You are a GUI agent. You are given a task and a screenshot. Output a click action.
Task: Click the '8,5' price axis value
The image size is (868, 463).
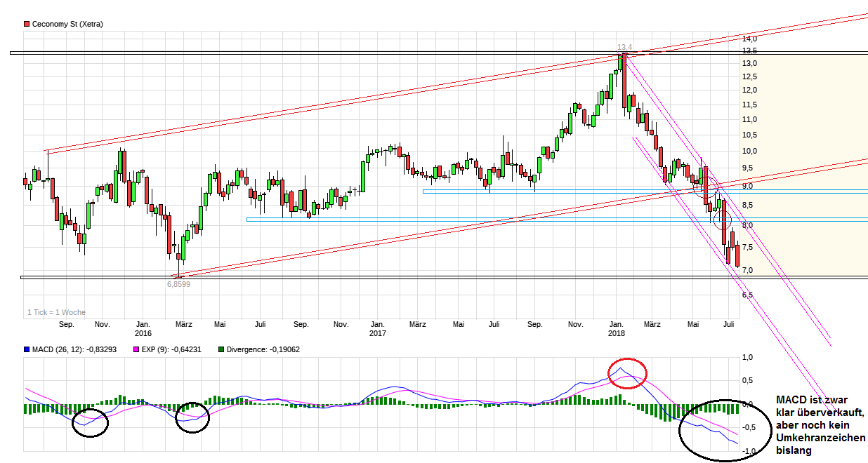click(747, 205)
